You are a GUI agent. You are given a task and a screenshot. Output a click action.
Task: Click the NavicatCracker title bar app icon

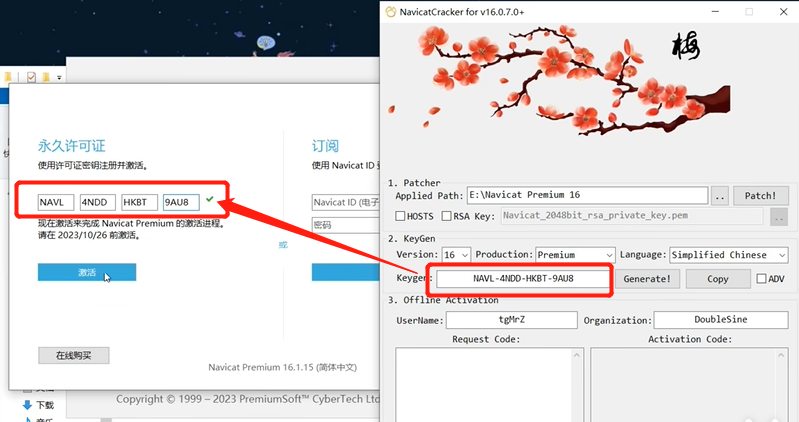390,12
